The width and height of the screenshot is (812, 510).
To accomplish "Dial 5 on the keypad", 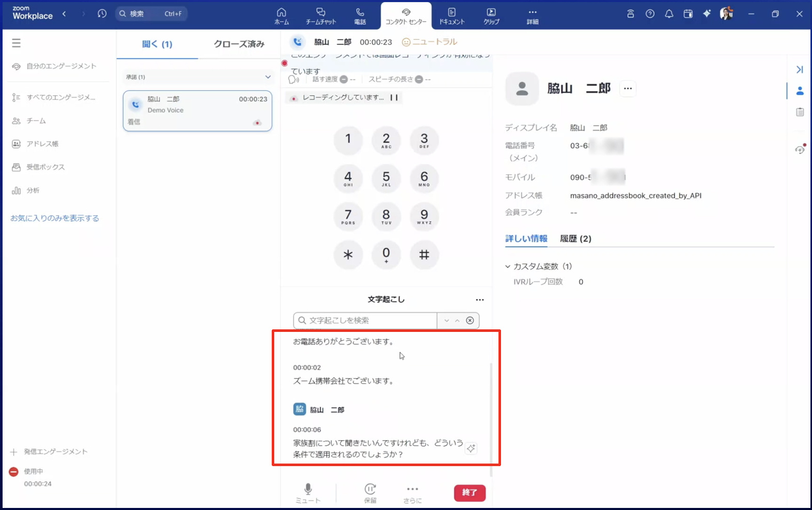I will pos(386,178).
